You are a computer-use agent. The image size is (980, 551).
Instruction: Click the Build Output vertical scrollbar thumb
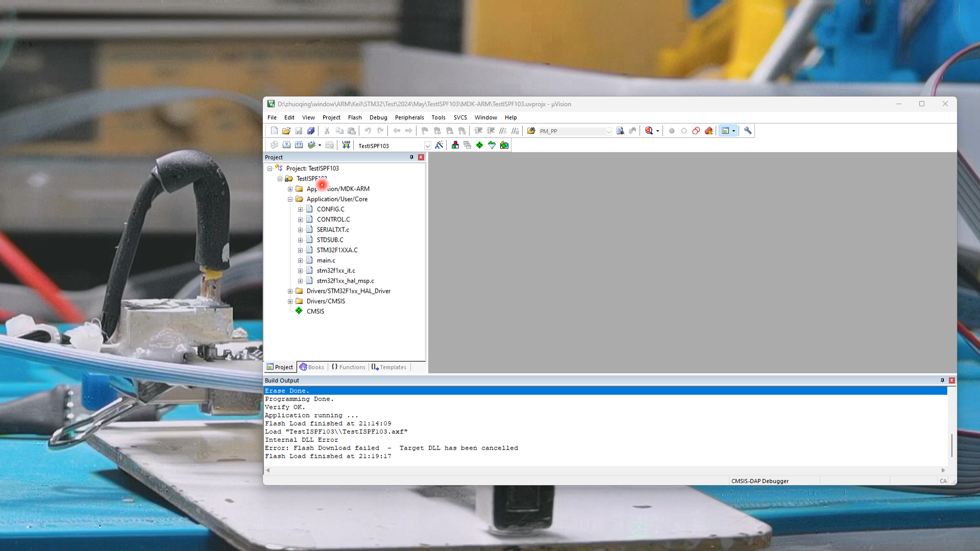coord(951,445)
